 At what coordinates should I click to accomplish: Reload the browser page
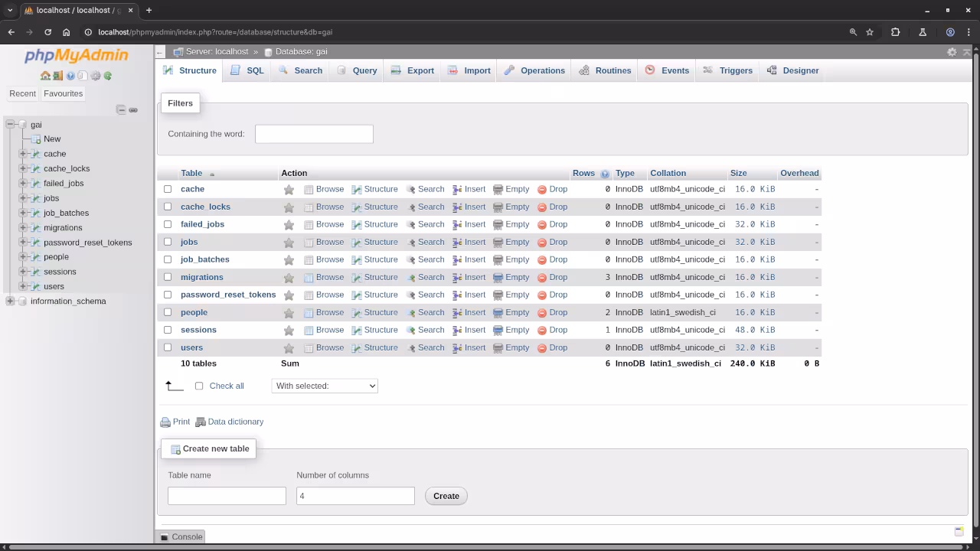pyautogui.click(x=47, y=32)
